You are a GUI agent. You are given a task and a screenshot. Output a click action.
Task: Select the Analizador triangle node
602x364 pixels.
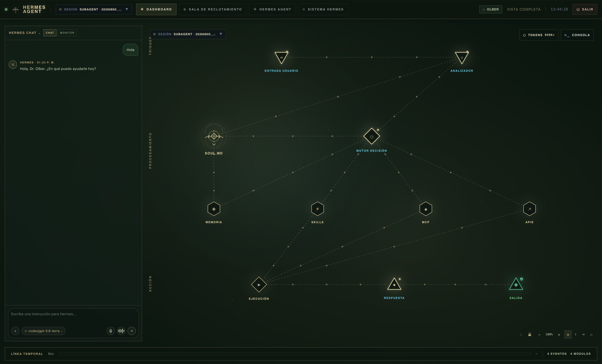[x=462, y=58]
